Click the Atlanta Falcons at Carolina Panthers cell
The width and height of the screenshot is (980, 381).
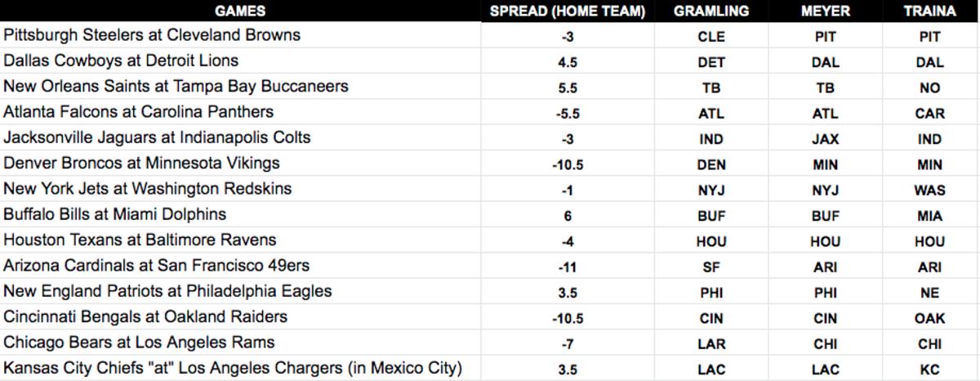(x=139, y=112)
